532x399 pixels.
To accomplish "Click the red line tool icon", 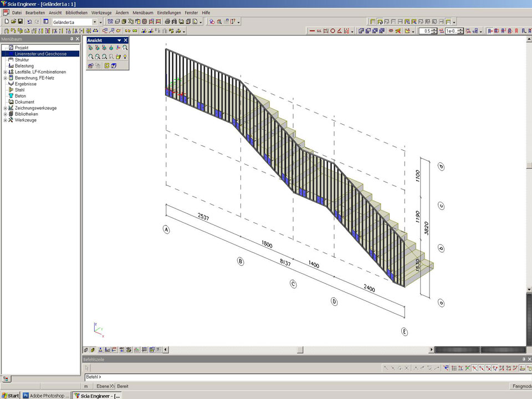I will point(312,31).
